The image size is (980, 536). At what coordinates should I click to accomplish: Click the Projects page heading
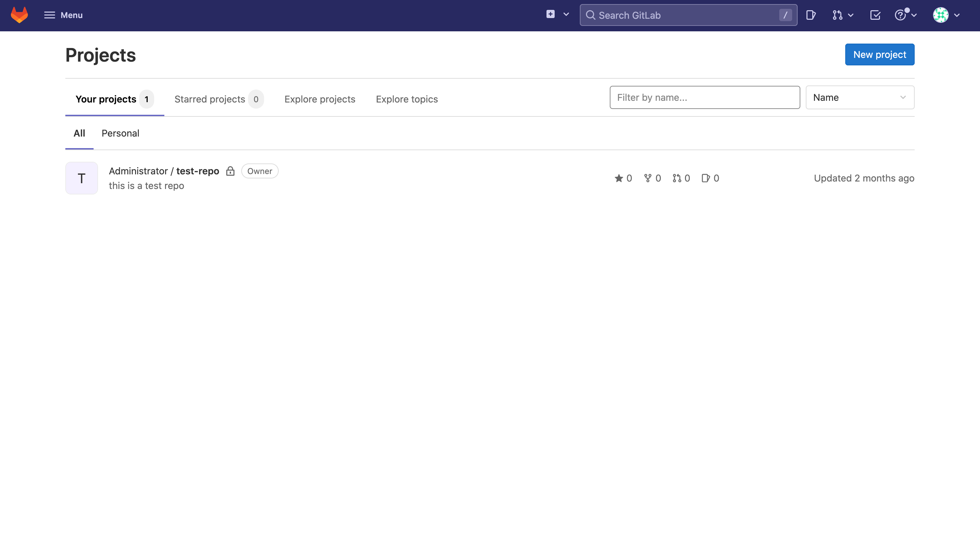100,55
